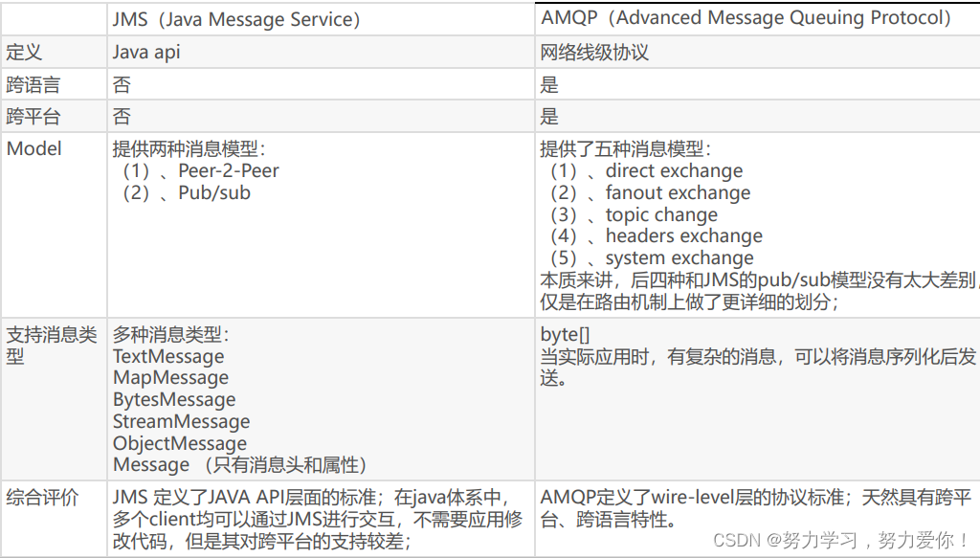Viewport: 980px width, 558px height.
Task: Click the 跨平台 row label
Action: pos(33,117)
